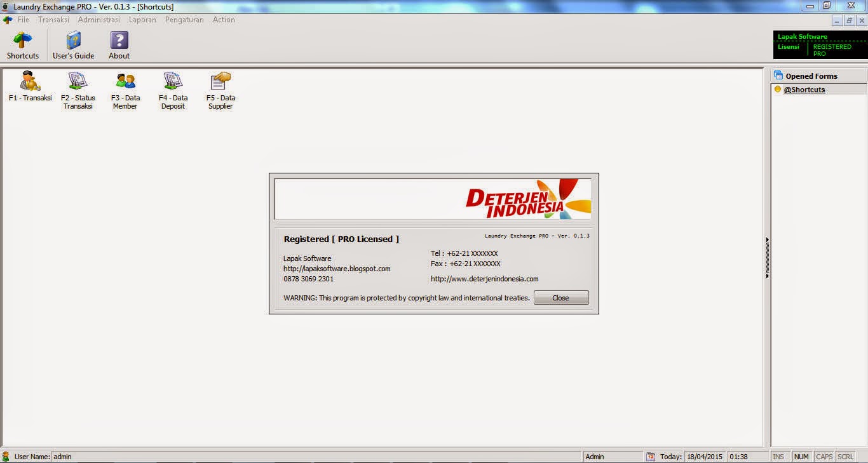Open the Pengaturan menu

[184, 20]
